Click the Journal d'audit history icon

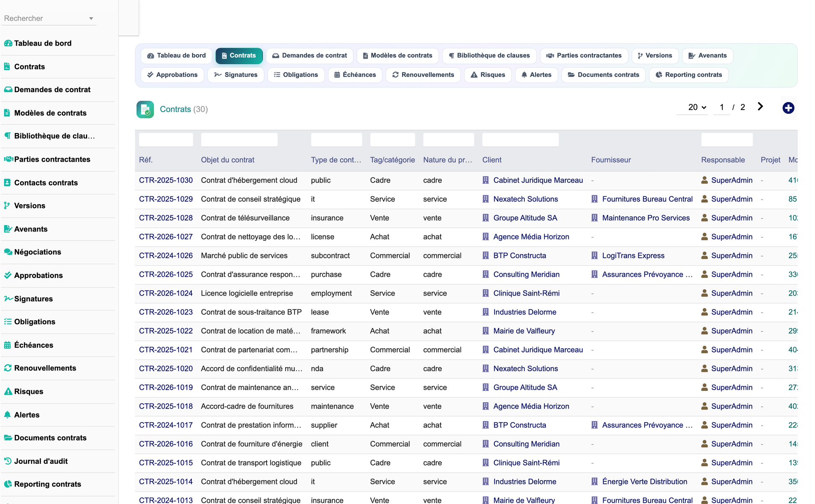(8, 461)
